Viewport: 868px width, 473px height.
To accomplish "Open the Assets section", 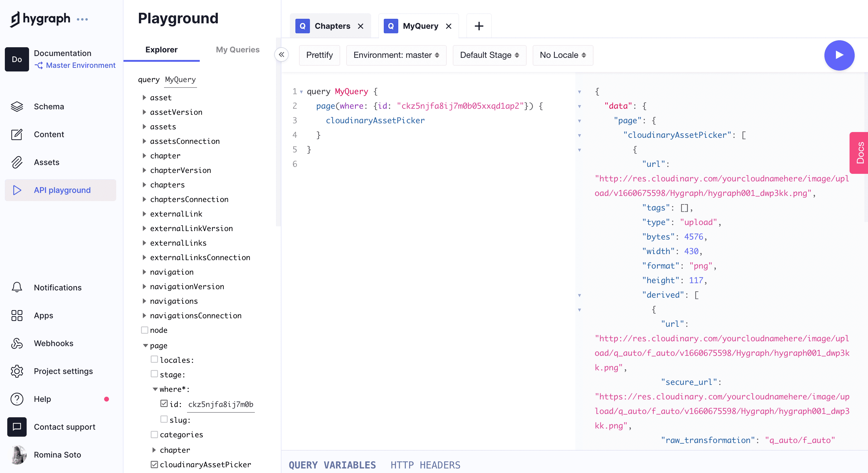I will 47,162.
